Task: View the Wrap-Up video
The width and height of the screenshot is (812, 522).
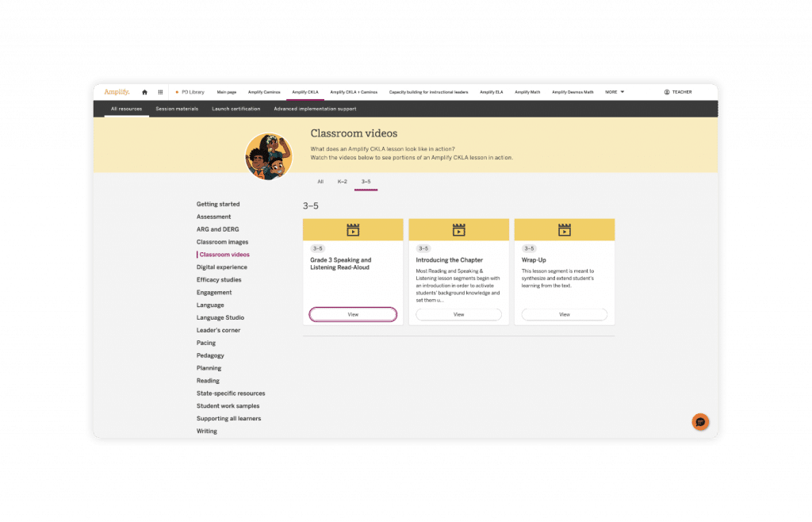Action: (565, 314)
